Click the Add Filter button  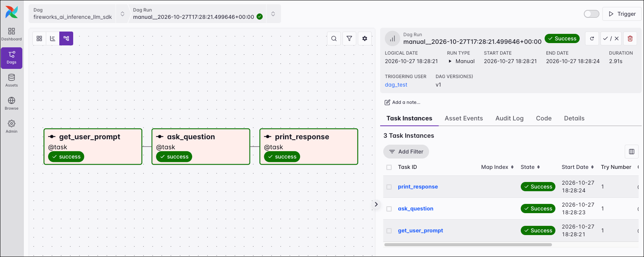click(406, 152)
